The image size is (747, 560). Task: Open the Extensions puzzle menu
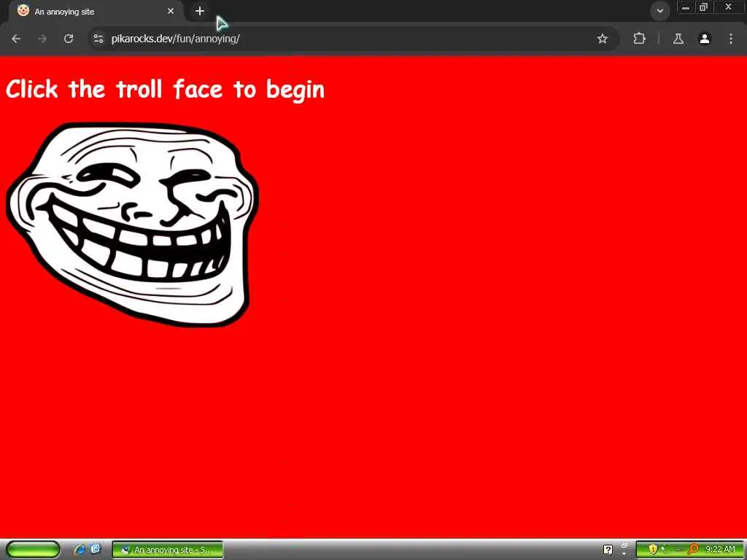[x=639, y=39]
